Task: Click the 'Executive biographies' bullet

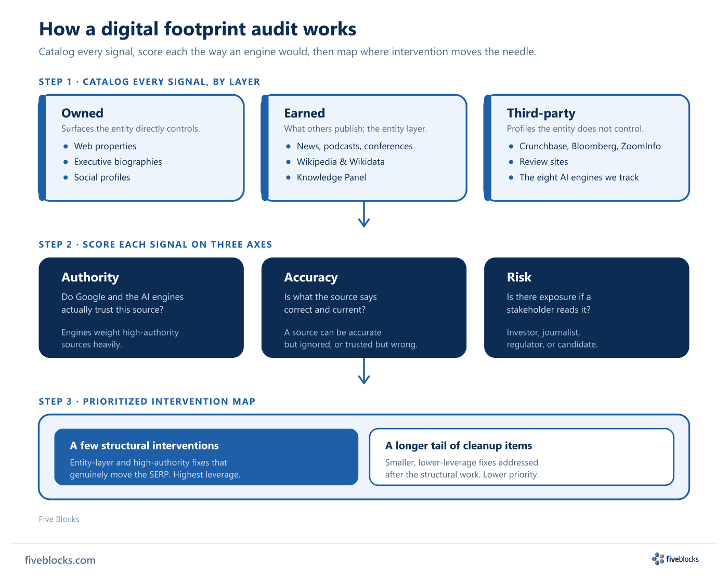Action: [118, 162]
